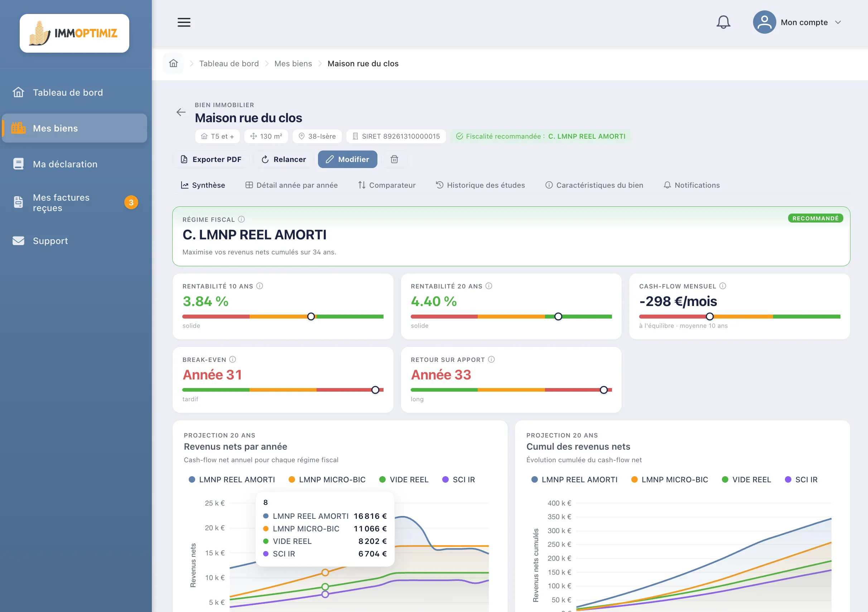Click the Rentabilité 10 ans gauge marker

pyautogui.click(x=311, y=317)
